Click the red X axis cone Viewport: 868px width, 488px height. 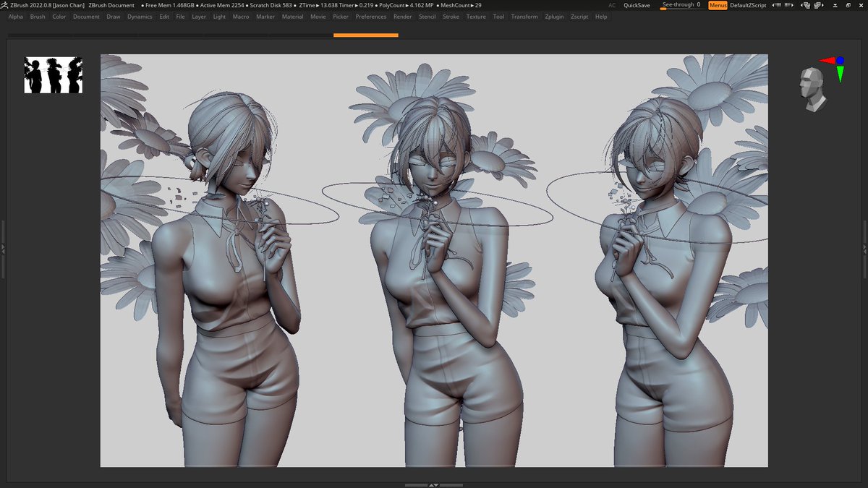(826, 61)
